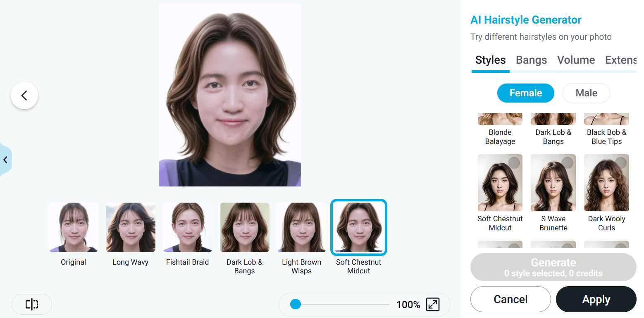
Task: Click the compare before/after icon
Action: tap(32, 305)
